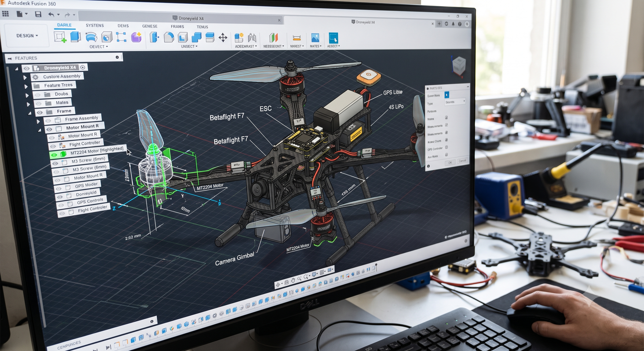This screenshot has width=644, height=351.
Task: Open the Type dropdown in Parts panel
Action: click(455, 102)
